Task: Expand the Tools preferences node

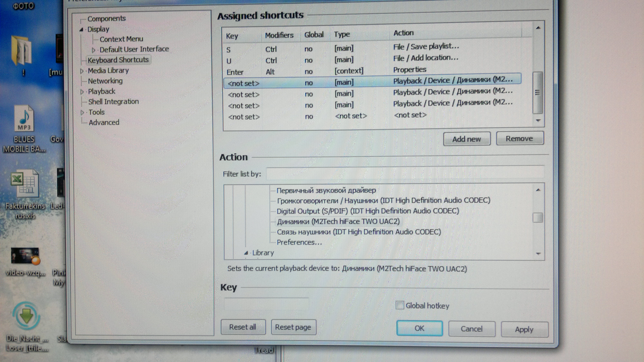Action: 82,113
